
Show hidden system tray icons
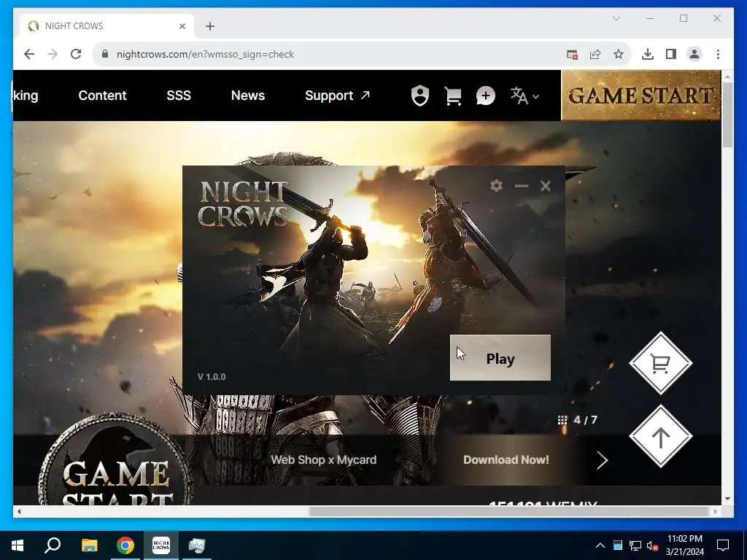pyautogui.click(x=600, y=545)
